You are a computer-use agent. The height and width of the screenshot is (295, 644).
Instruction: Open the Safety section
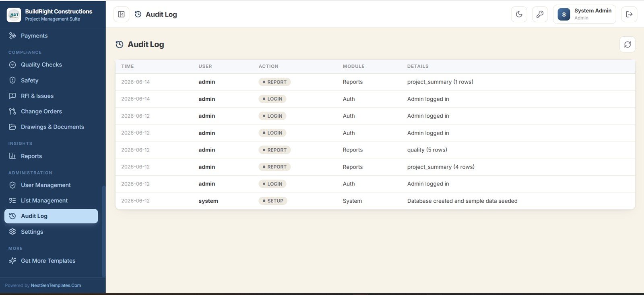tap(51, 80)
